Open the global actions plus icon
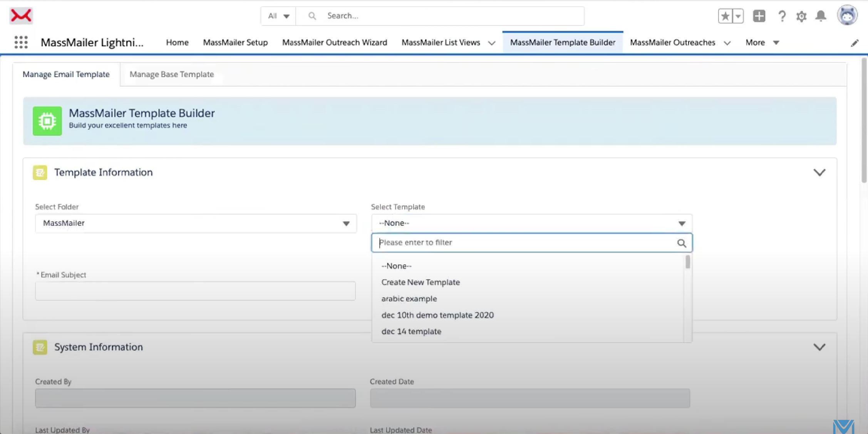The image size is (868, 434). (x=759, y=16)
